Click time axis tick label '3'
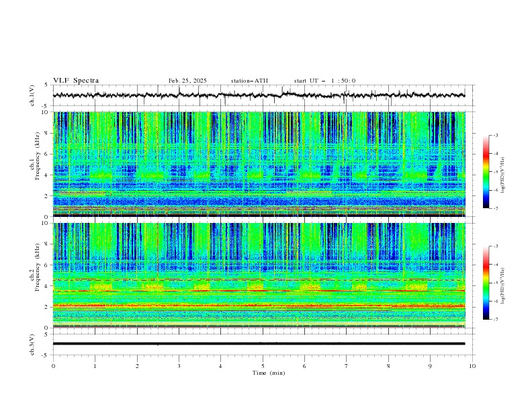This screenshot has width=532, height=411. (179, 366)
